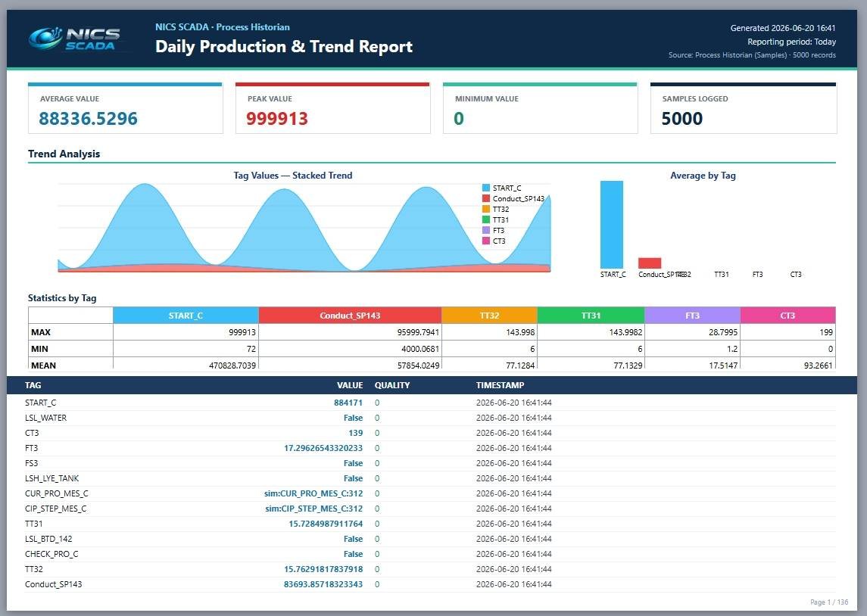867x616 pixels.
Task: Click the FT3 statistics column header
Action: [692, 316]
